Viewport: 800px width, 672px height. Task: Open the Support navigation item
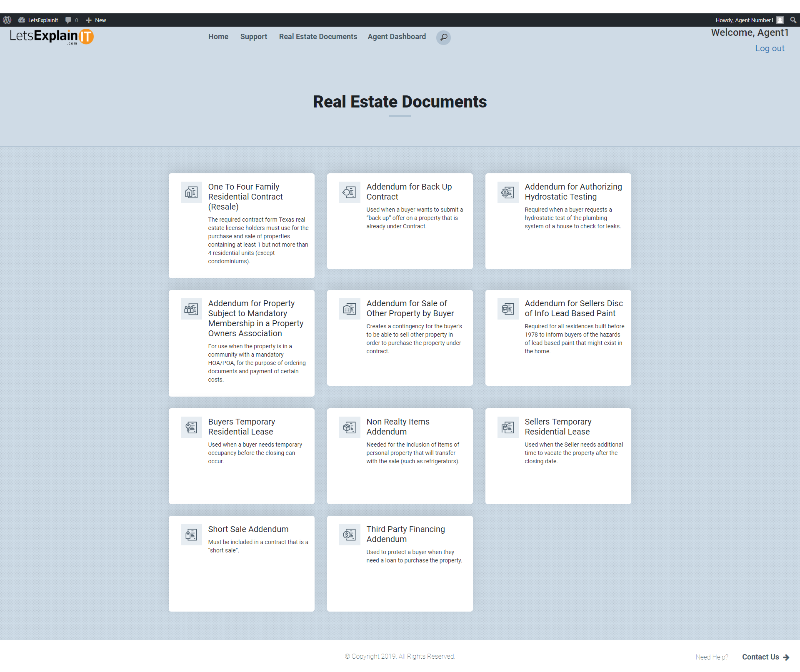pyautogui.click(x=253, y=37)
